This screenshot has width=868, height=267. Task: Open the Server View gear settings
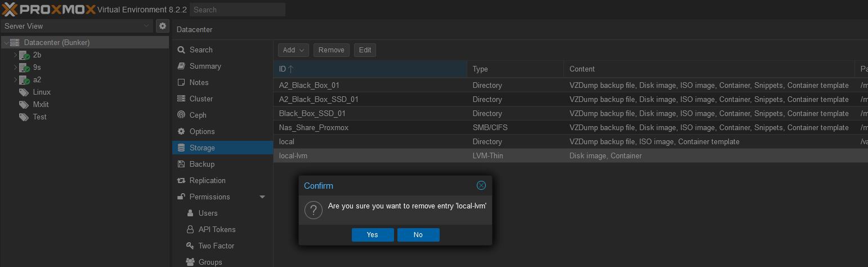162,26
